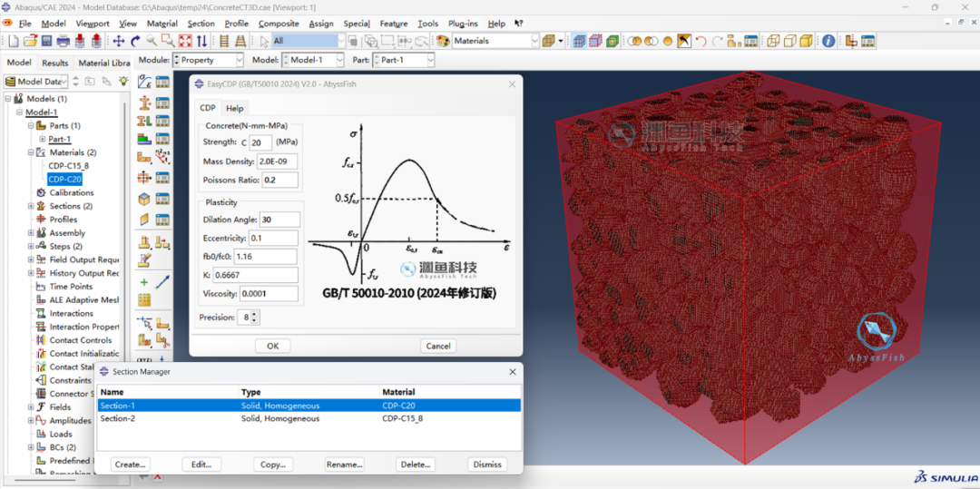Open the File menu

25,24
